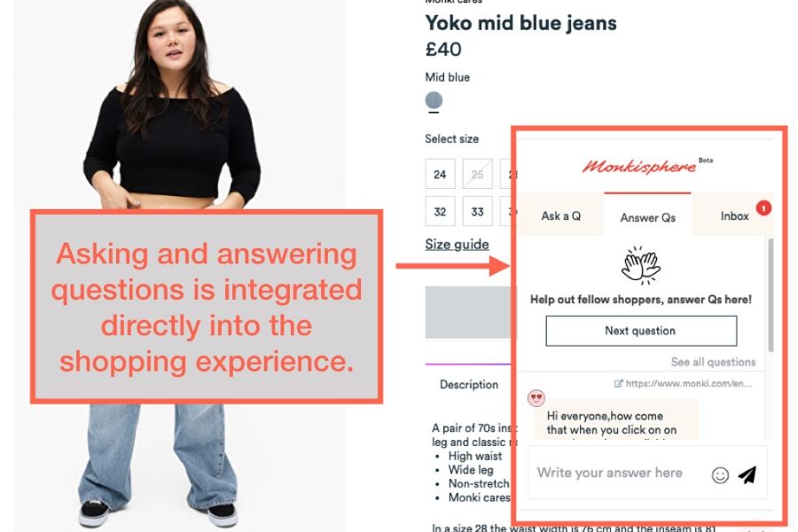The image size is (798, 532).
Task: Click the high-five hands icon
Action: (x=641, y=265)
